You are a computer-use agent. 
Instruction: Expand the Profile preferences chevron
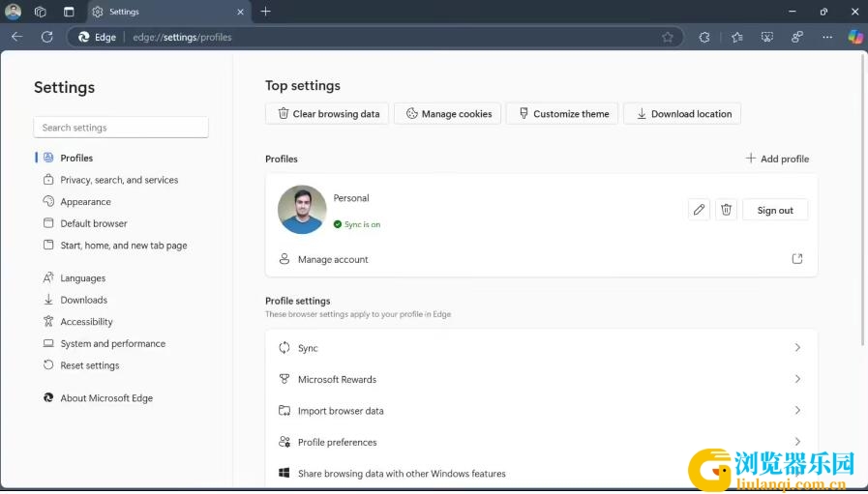(797, 442)
